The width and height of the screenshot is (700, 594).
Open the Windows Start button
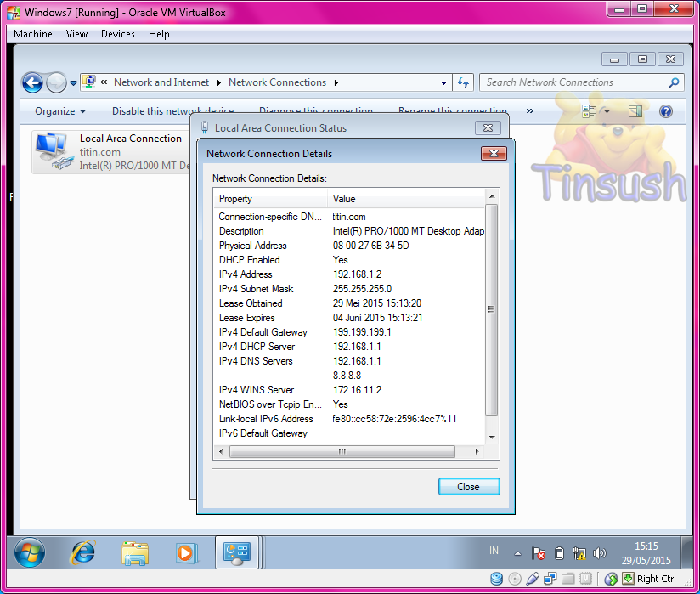(30, 552)
